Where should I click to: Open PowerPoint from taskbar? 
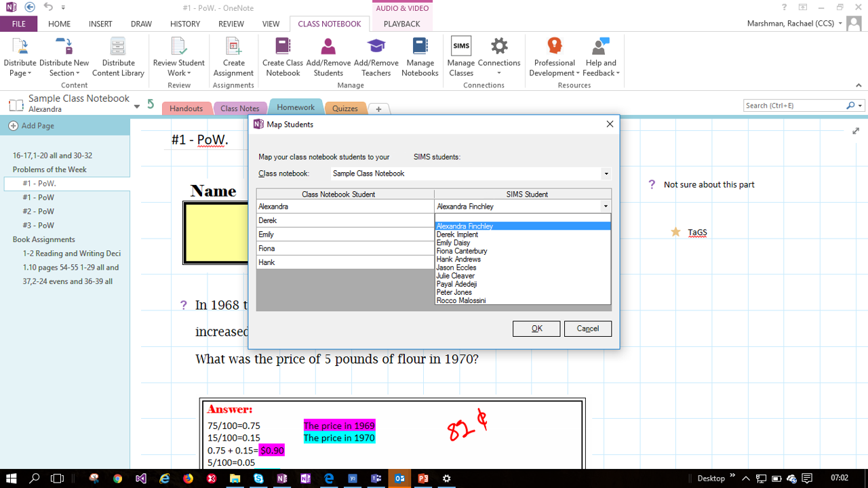pyautogui.click(x=423, y=479)
